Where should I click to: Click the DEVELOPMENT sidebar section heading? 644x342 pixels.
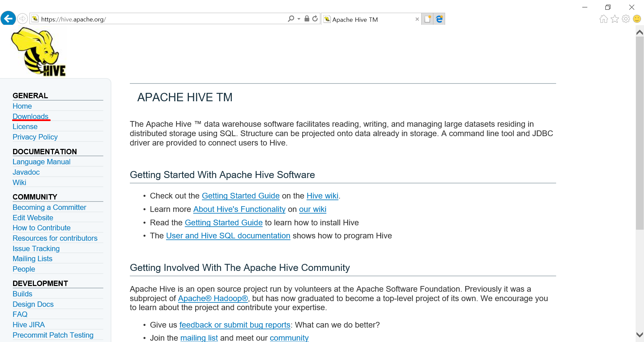click(40, 284)
